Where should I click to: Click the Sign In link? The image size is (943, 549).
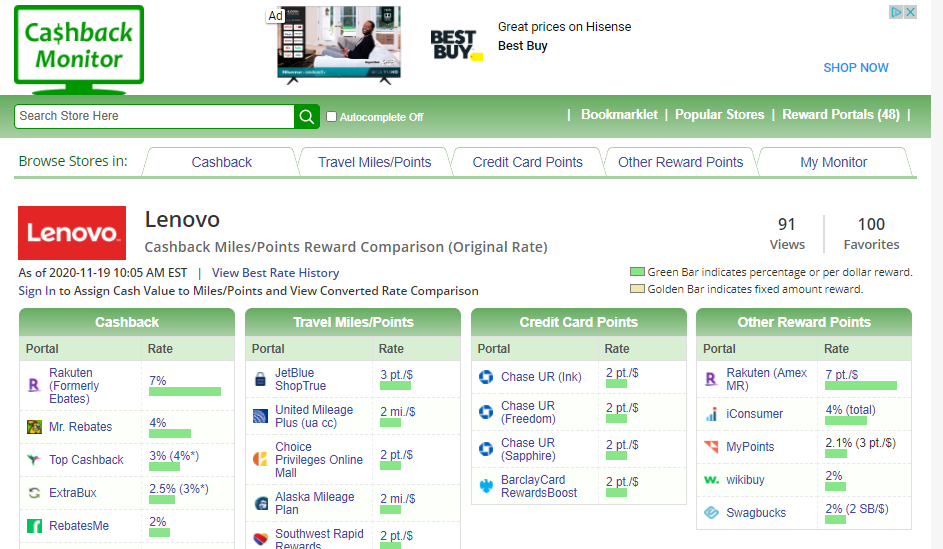pyautogui.click(x=37, y=291)
